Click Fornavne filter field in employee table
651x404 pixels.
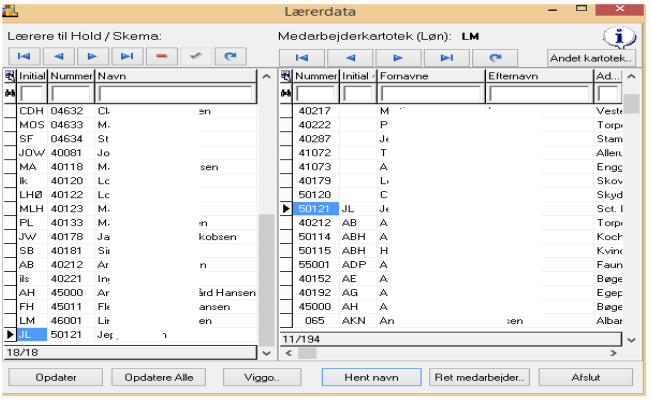click(x=431, y=94)
